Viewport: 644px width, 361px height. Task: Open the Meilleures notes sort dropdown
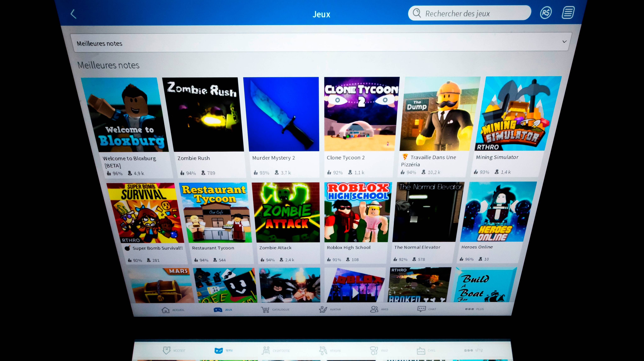pos(321,42)
